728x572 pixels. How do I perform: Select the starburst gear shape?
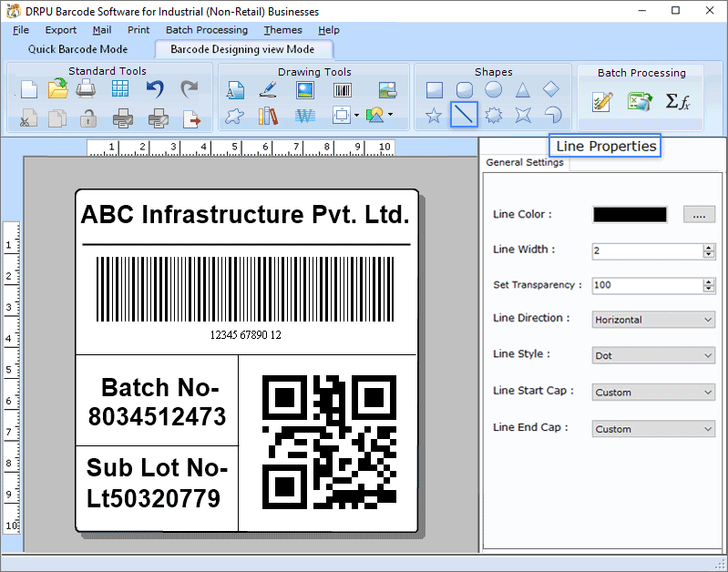click(x=494, y=115)
